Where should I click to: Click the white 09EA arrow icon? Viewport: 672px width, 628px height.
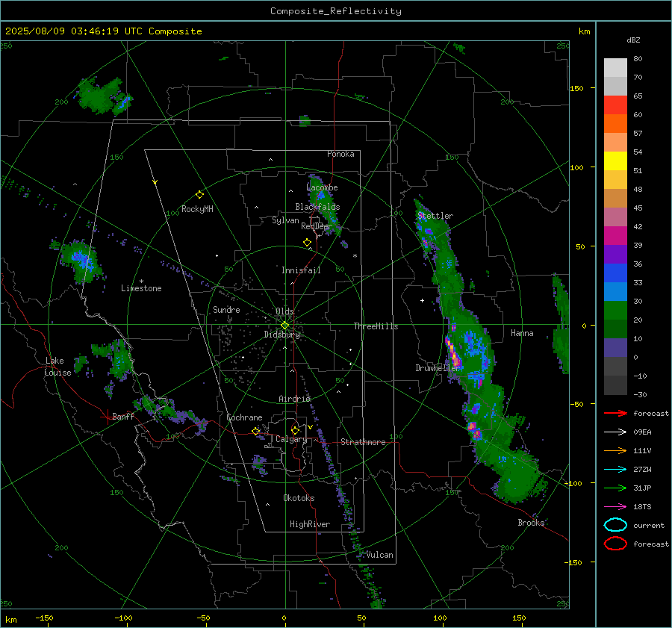click(x=615, y=432)
